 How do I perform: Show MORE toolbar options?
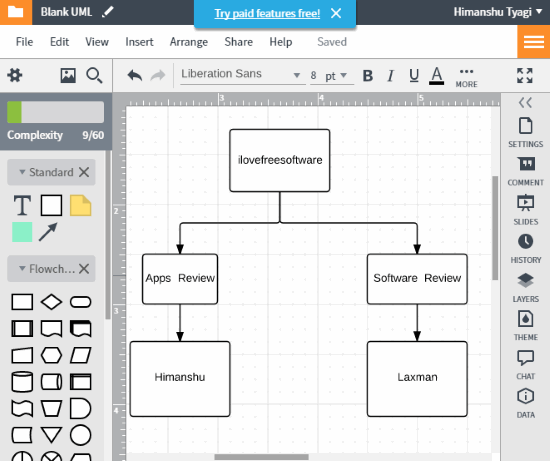(x=467, y=78)
